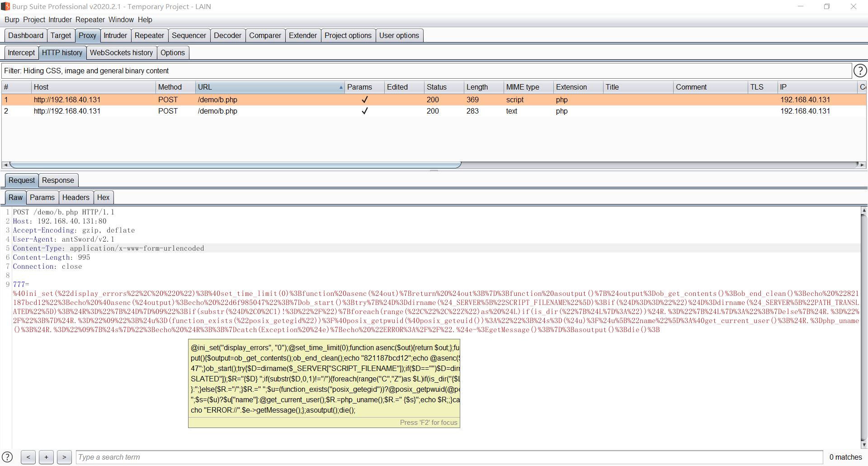
Task: Sort by the Method column header
Action: (175, 87)
